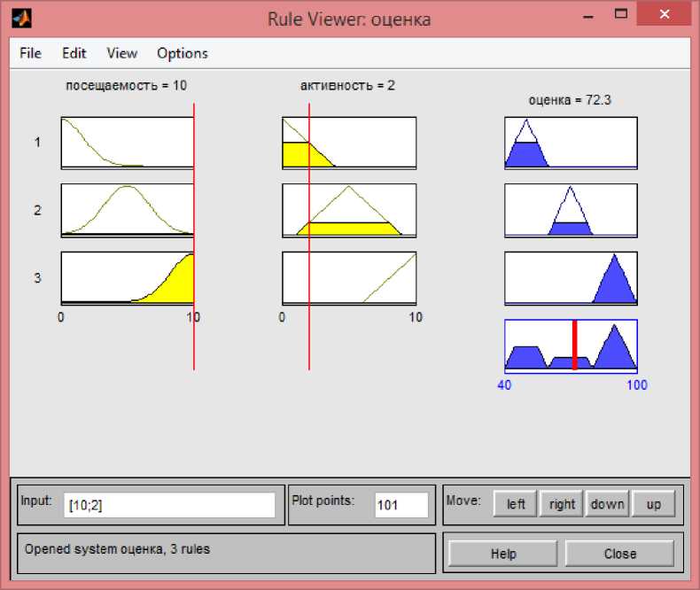Viewport: 700px width, 590px height.
Task: Select rule number 2 label
Action: 37,210
